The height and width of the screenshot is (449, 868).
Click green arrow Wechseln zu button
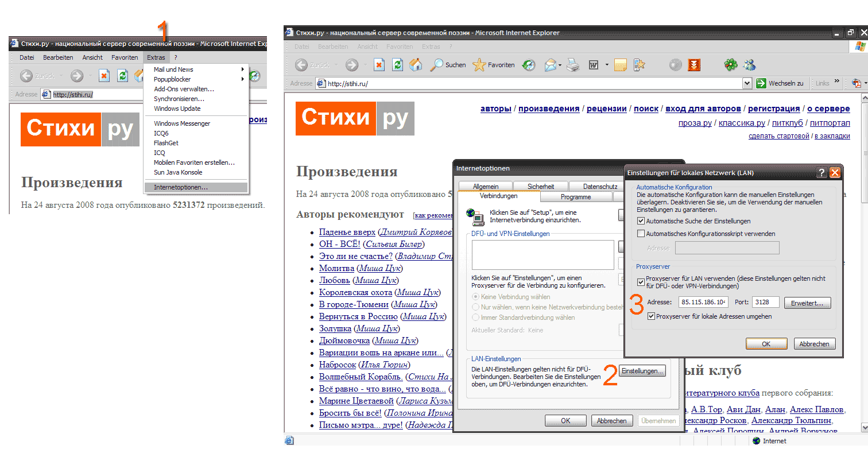780,83
